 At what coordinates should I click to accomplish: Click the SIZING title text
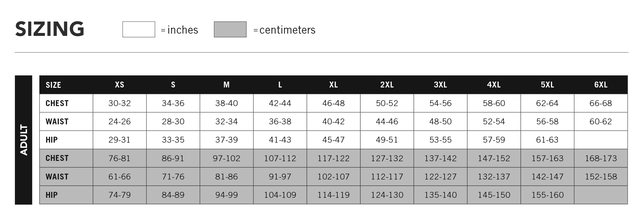(50, 29)
